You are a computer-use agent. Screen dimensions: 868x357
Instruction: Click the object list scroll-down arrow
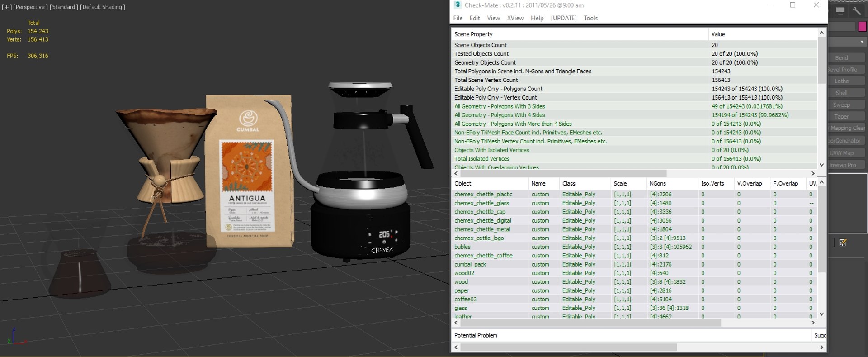point(821,314)
